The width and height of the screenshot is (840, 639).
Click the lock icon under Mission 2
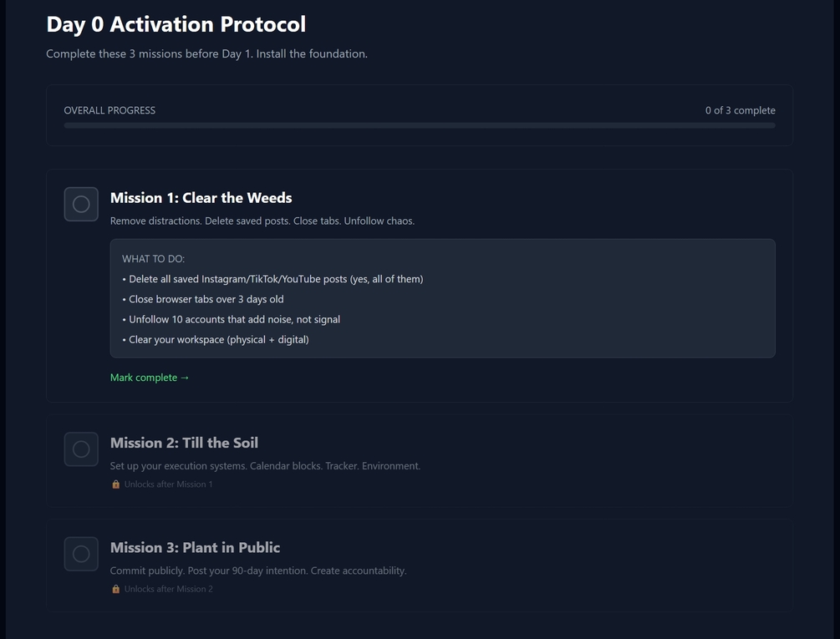click(x=116, y=484)
